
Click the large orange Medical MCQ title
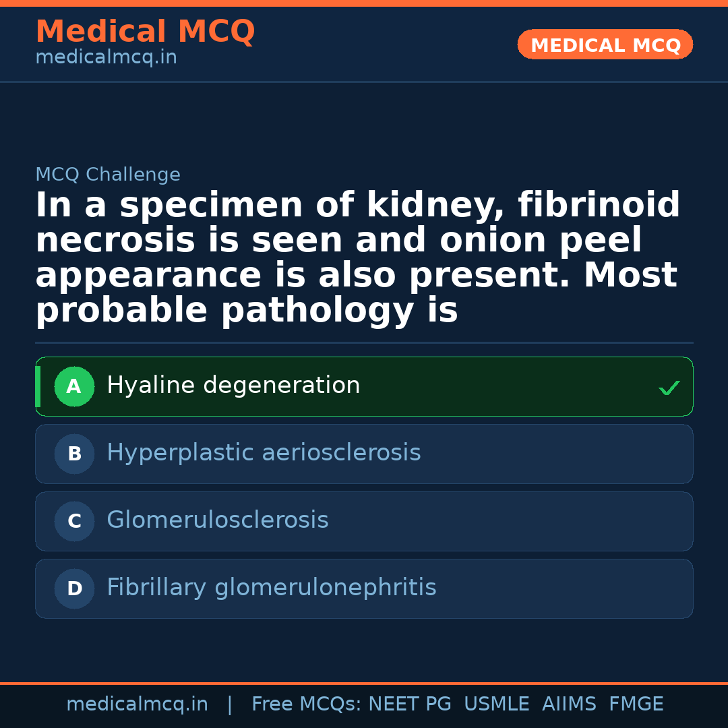[x=145, y=32]
